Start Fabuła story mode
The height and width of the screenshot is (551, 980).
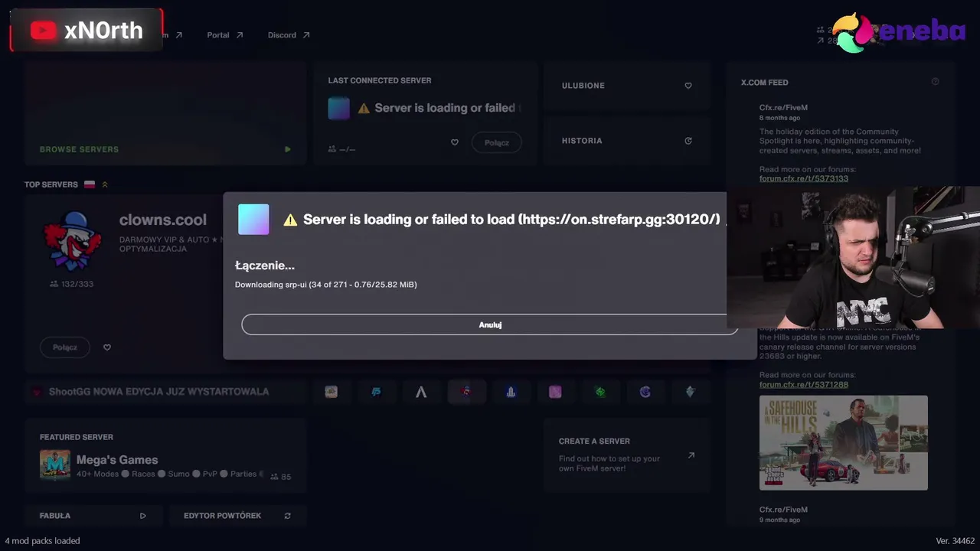[x=93, y=516]
